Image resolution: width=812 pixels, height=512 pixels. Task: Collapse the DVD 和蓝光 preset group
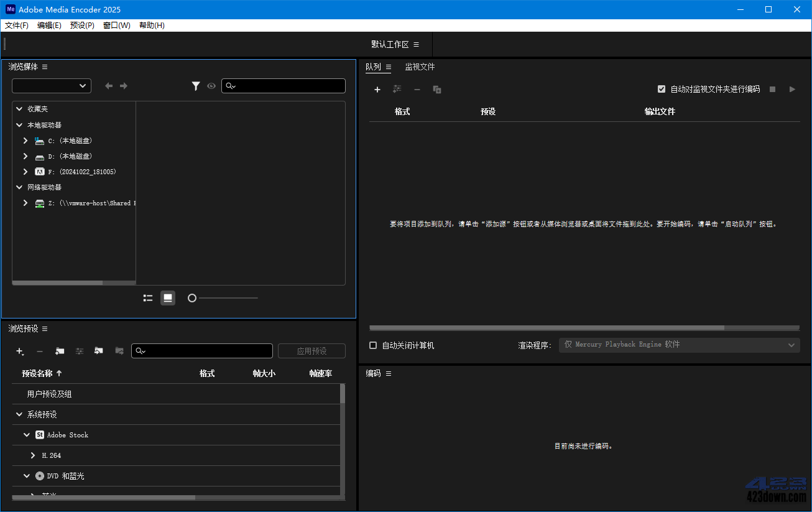click(x=26, y=475)
